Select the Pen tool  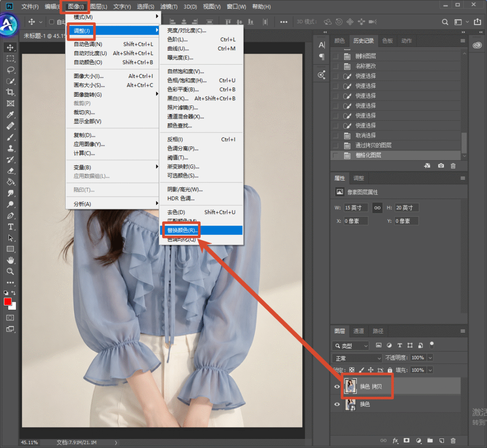click(10, 216)
